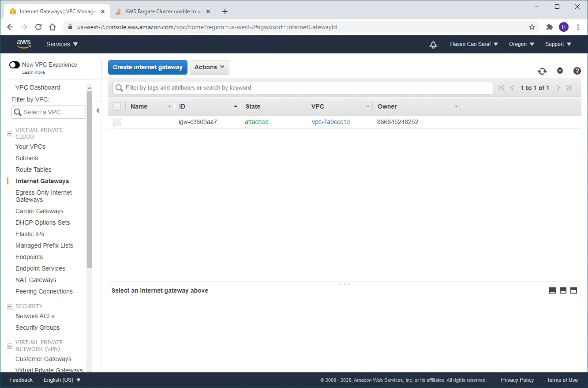Click the Select a VPC filter field
Viewport: 588px width, 388px height.
pos(49,112)
